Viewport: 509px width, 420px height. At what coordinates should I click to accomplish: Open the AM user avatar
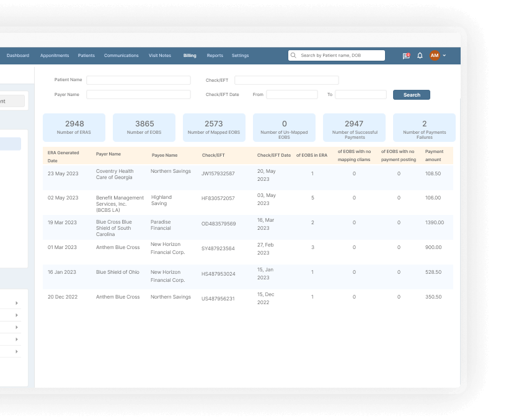(x=435, y=56)
